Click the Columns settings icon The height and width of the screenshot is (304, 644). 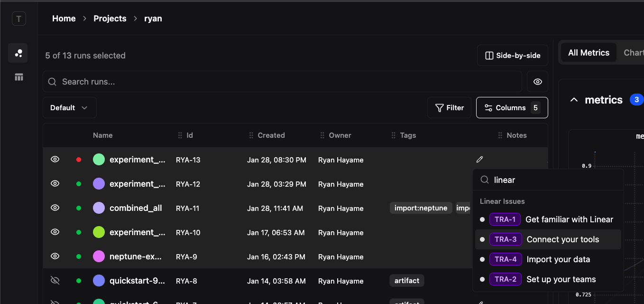coord(488,107)
